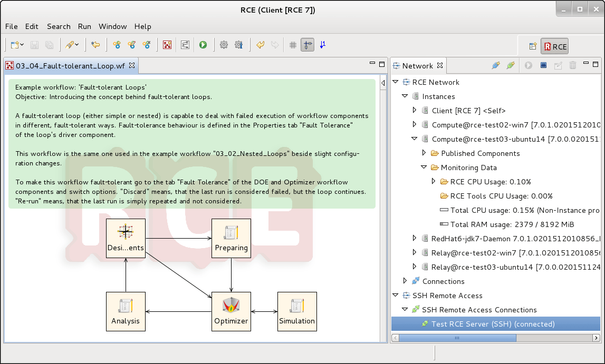The width and height of the screenshot is (605, 364).
Task: Minimize the Network view panel
Action: 585,63
